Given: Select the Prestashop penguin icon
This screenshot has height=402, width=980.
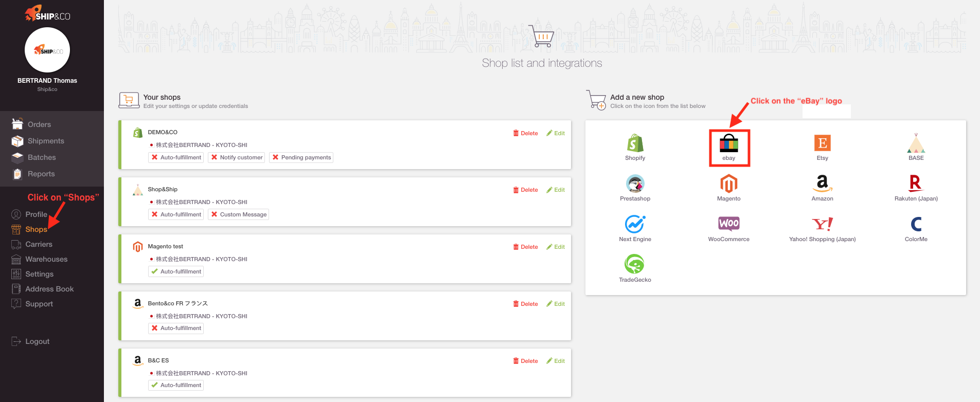Looking at the screenshot, I should pos(635,184).
